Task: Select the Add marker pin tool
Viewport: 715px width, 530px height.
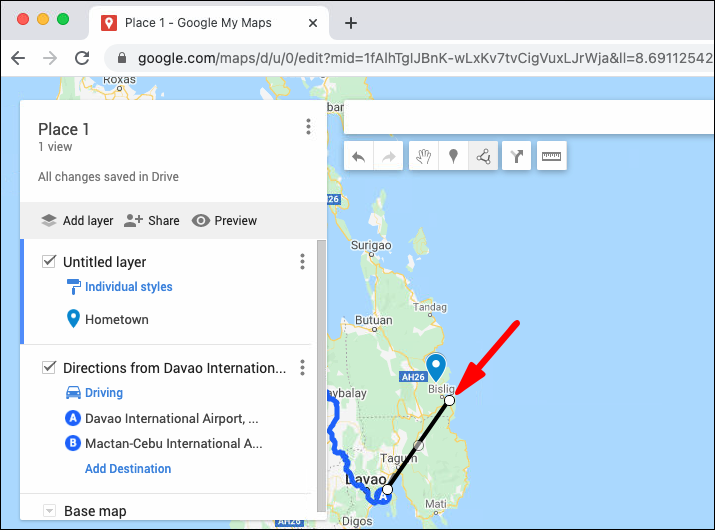Action: [453, 156]
